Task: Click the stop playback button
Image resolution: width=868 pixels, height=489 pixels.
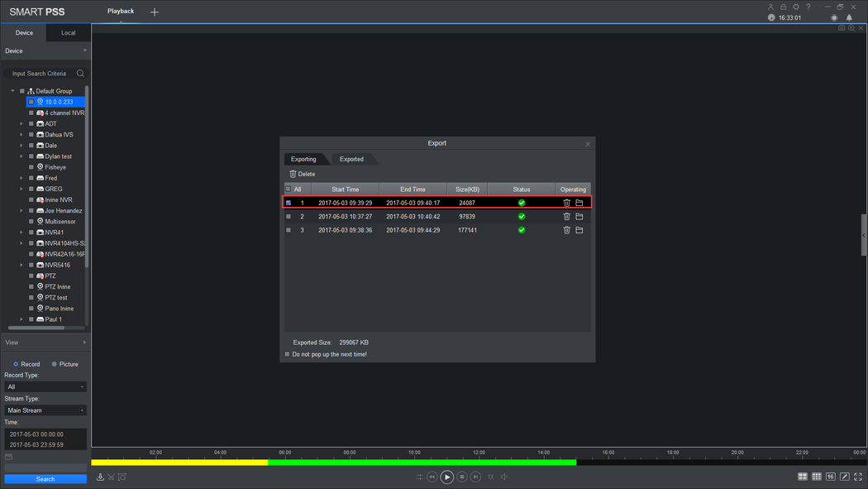Action: coord(461,477)
